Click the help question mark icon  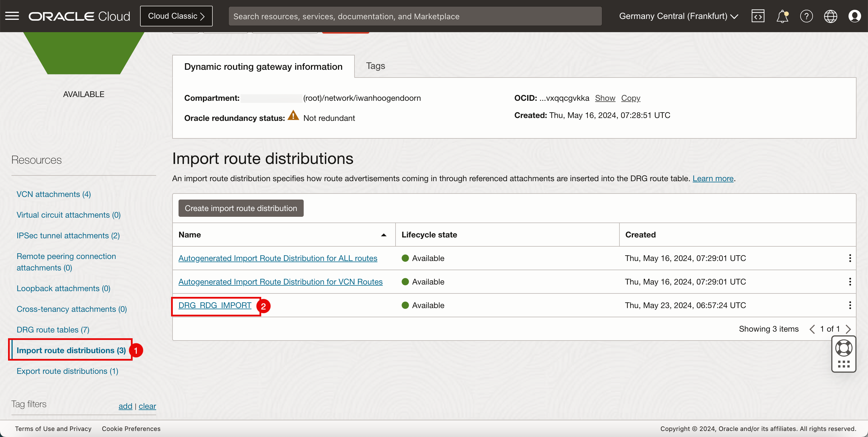point(806,16)
